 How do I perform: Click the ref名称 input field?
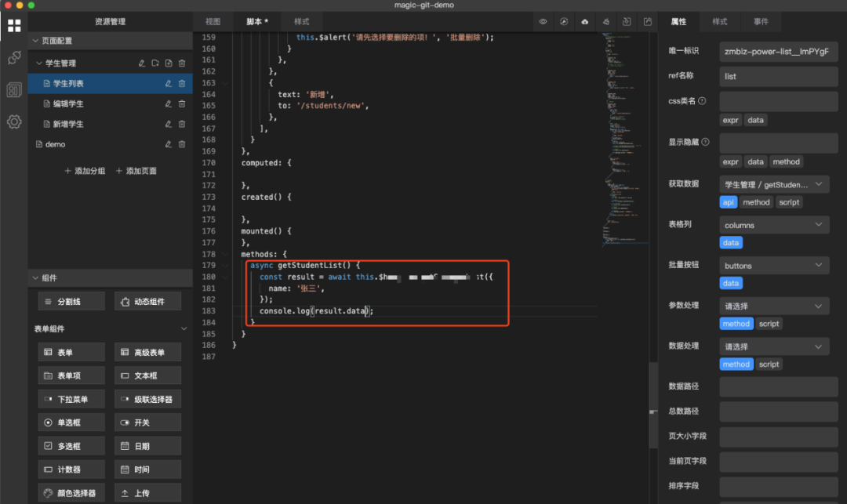779,77
